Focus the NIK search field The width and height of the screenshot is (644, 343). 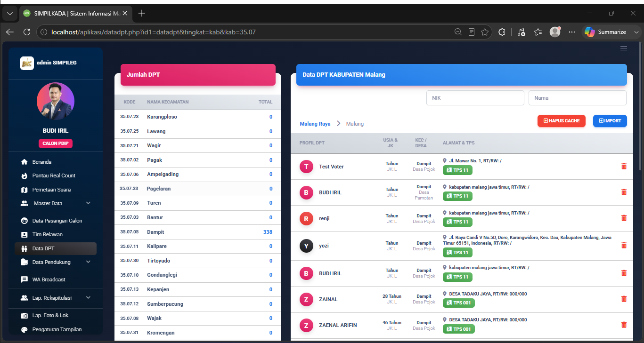(x=475, y=98)
